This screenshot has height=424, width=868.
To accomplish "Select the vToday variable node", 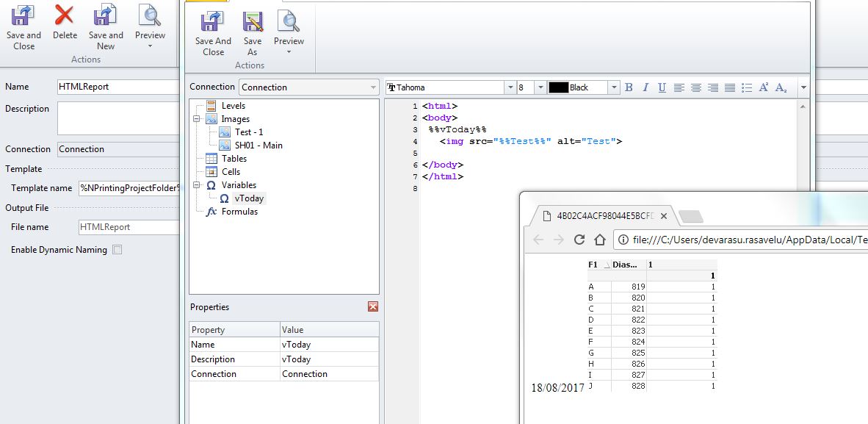I will click(249, 198).
